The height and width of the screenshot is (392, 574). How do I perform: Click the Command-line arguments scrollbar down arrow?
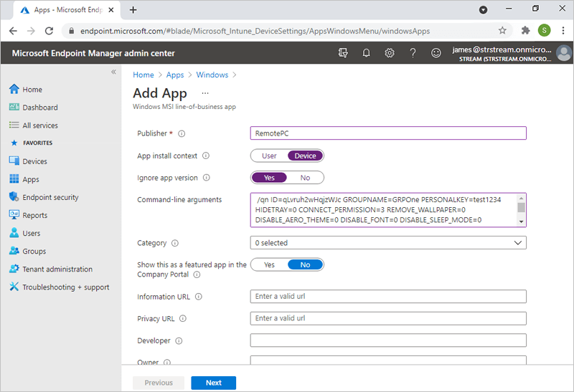point(522,221)
